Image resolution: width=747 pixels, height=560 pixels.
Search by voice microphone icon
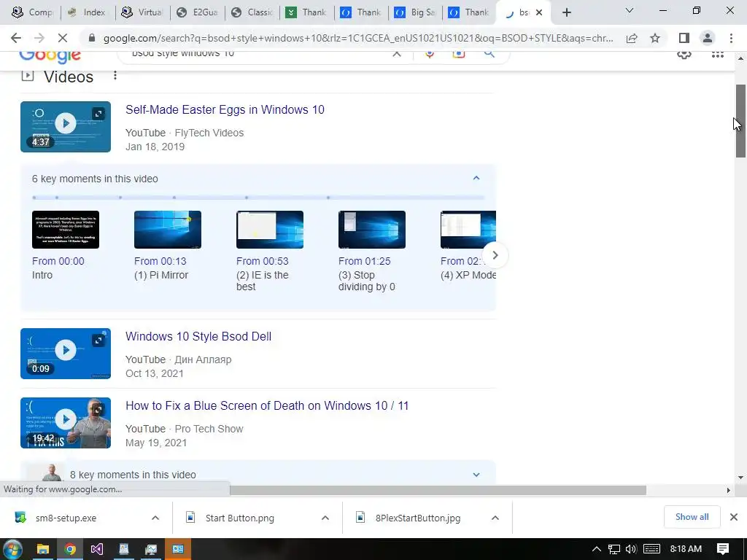[x=430, y=53]
